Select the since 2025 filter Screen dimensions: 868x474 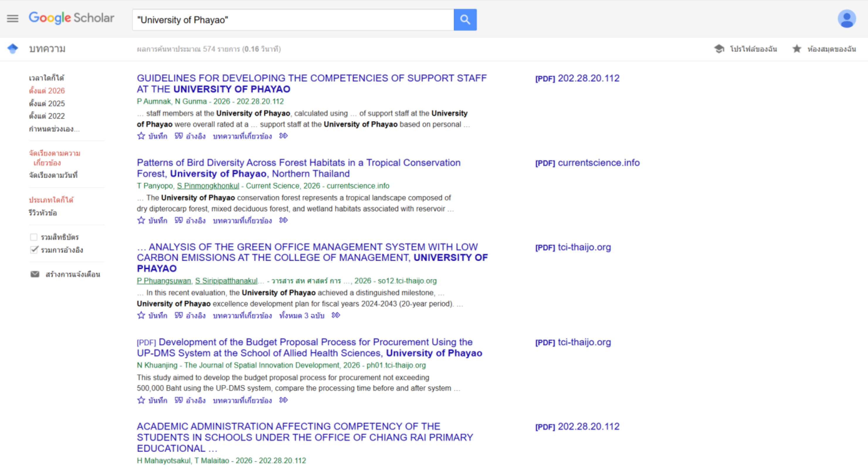[47, 103]
